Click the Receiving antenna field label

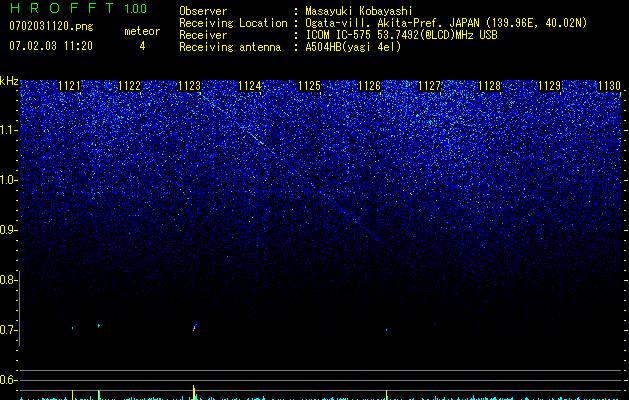coord(230,47)
